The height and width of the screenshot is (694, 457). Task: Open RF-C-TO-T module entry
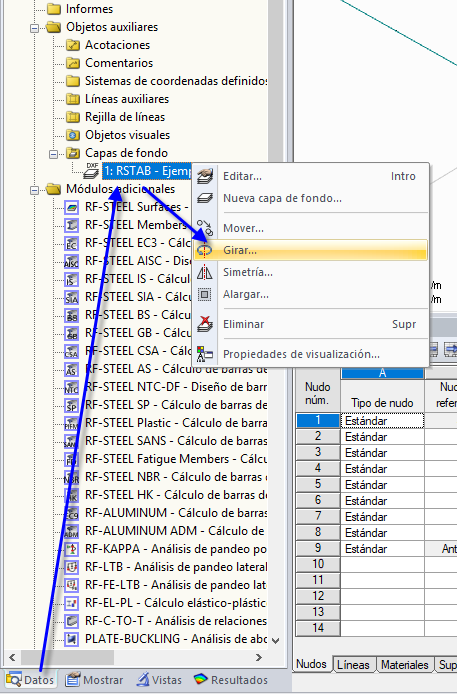pyautogui.click(x=176, y=621)
